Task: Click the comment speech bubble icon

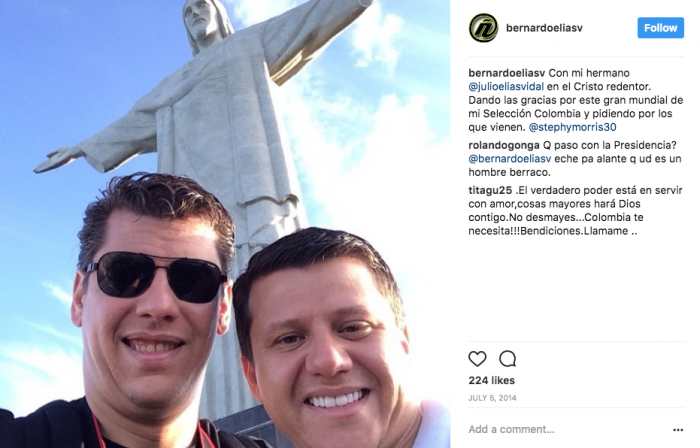Action: [x=508, y=359]
